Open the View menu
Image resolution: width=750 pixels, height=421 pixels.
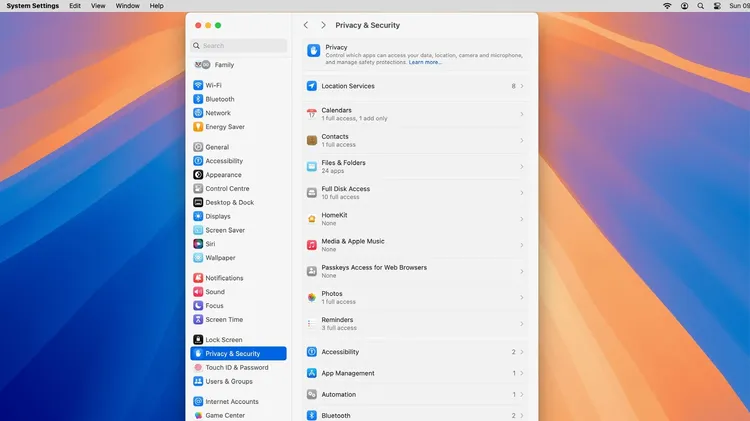(98, 6)
